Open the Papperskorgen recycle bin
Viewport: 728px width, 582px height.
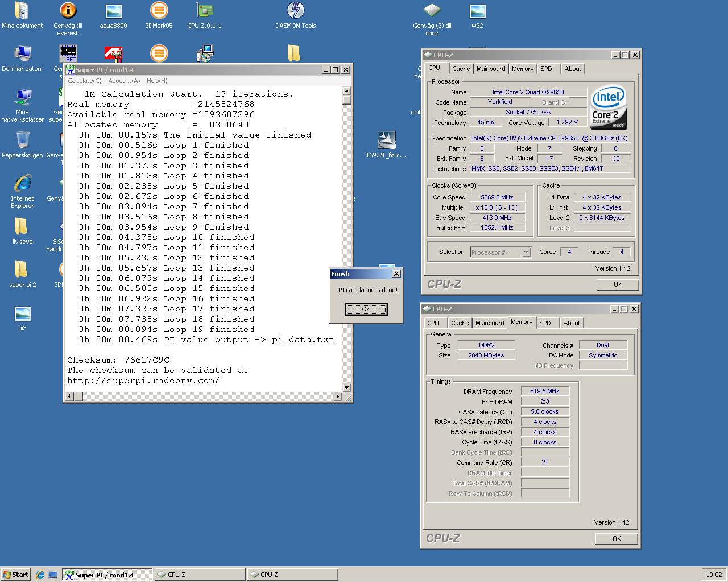point(22,145)
